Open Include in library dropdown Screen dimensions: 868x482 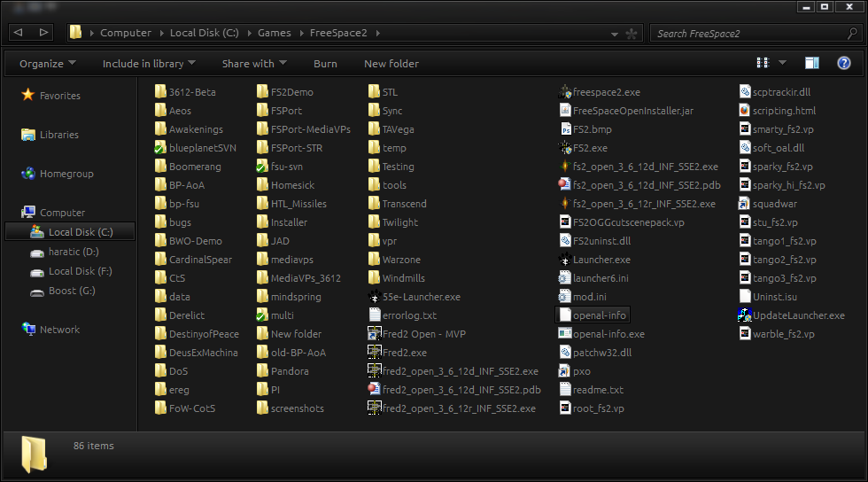coord(149,64)
